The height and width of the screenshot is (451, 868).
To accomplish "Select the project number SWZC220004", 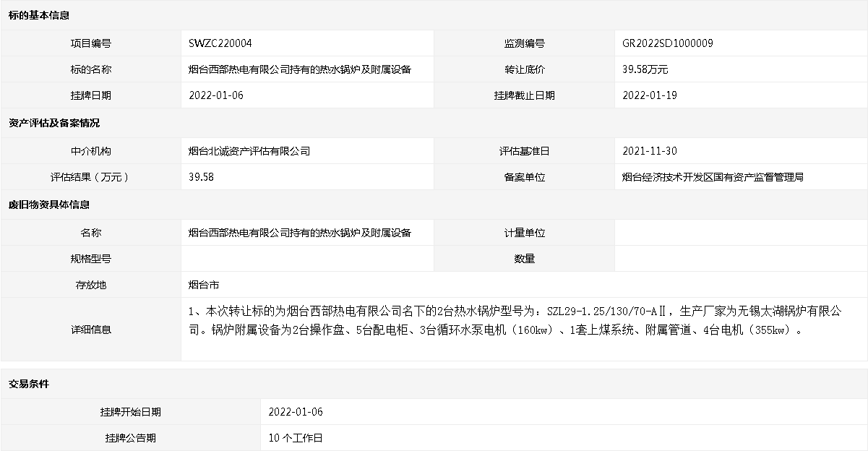I will coord(220,43).
